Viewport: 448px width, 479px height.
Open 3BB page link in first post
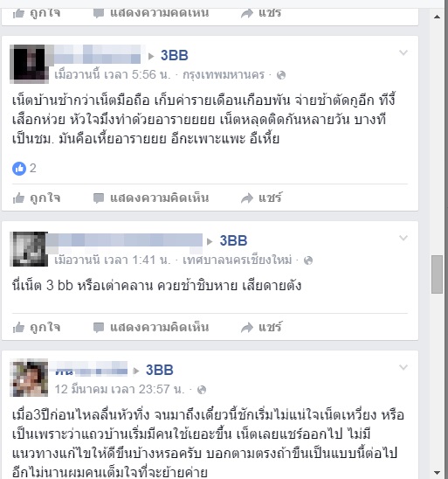point(175,56)
